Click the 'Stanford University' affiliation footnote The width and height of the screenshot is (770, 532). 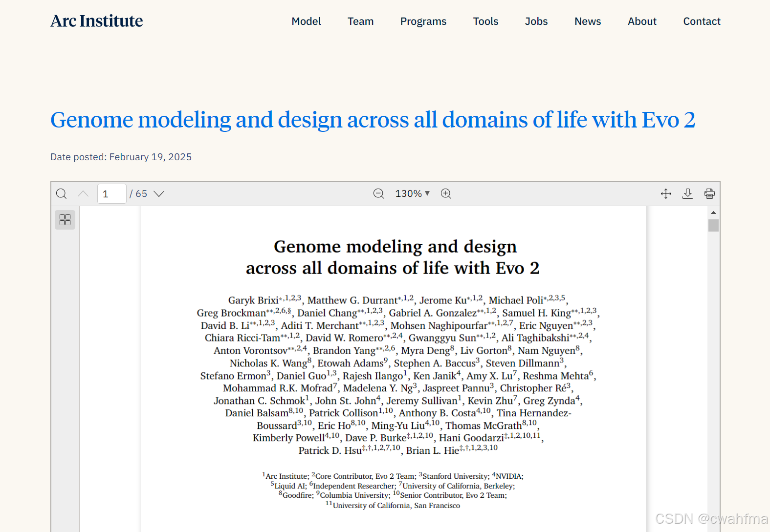(x=455, y=476)
